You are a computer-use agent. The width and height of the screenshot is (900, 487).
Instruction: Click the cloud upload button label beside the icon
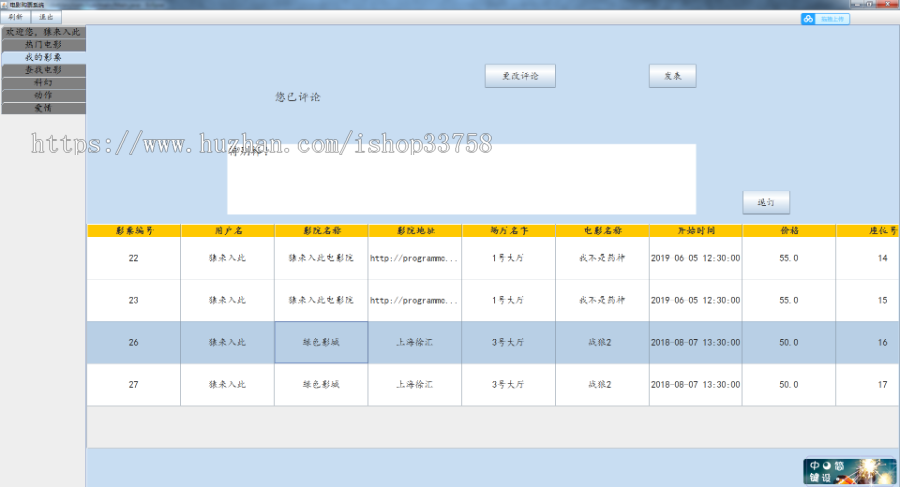click(832, 19)
